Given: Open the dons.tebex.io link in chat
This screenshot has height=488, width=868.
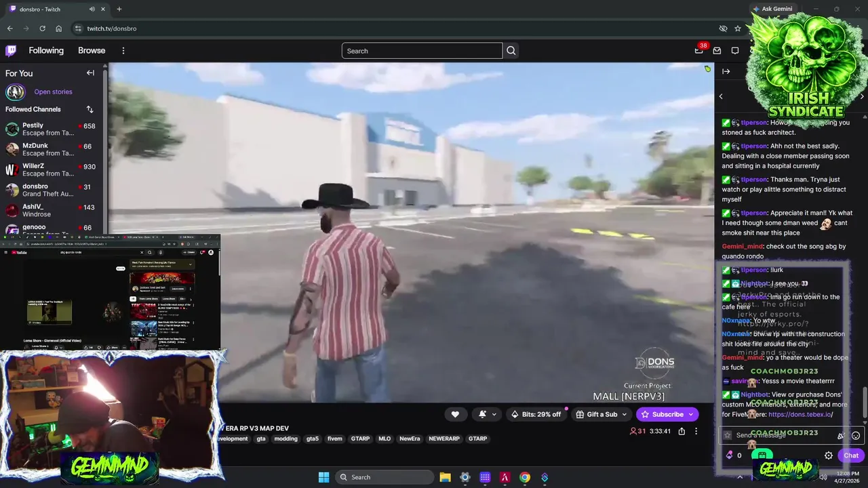Looking at the screenshot, I should [x=800, y=414].
